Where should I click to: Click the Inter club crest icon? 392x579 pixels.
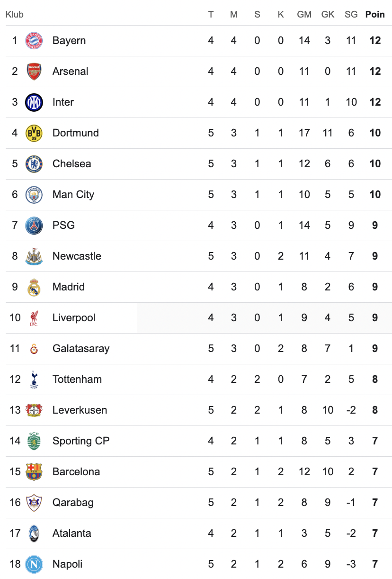34,102
